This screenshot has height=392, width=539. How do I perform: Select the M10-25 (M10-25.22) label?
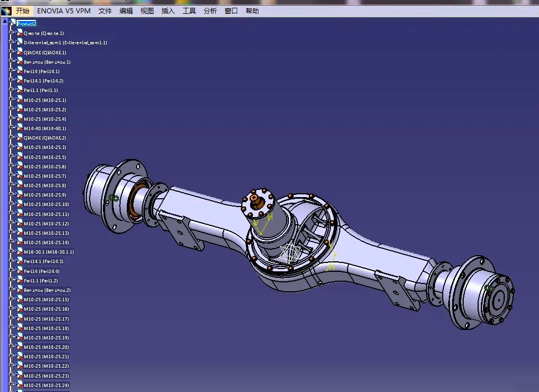[x=46, y=366]
